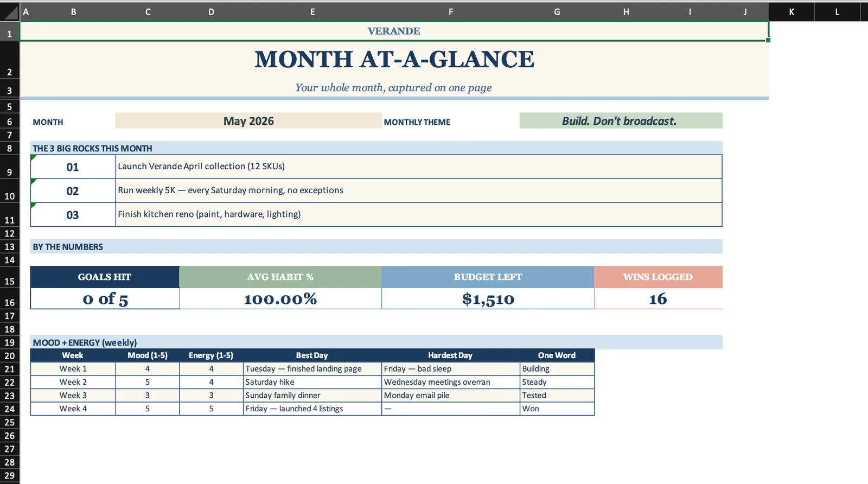868x484 pixels.
Task: Select the 16 wins value cell
Action: click(658, 298)
